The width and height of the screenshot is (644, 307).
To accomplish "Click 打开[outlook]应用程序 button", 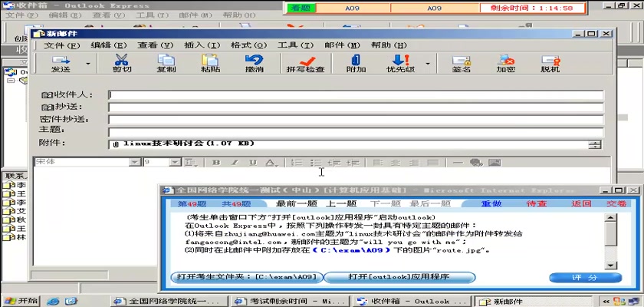I will (399, 277).
